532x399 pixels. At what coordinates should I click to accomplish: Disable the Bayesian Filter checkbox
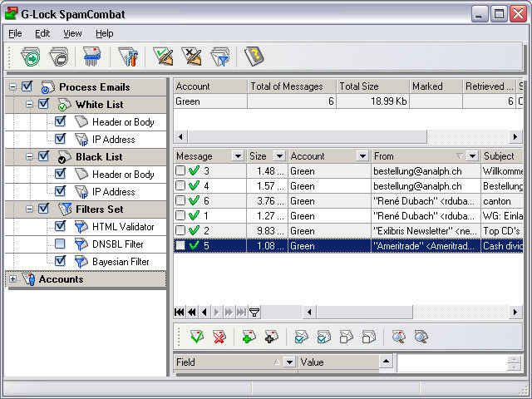[60, 261]
